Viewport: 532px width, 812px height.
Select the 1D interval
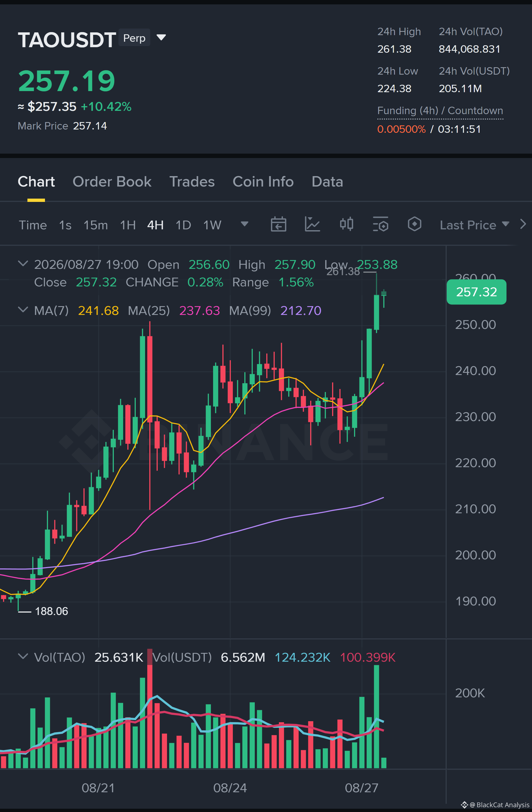coord(183,225)
